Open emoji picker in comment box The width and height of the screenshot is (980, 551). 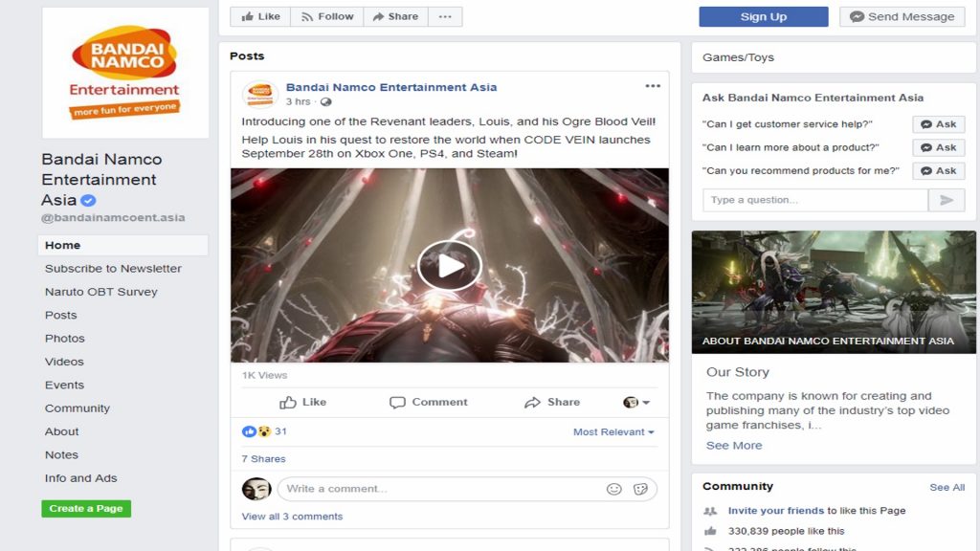click(613, 489)
